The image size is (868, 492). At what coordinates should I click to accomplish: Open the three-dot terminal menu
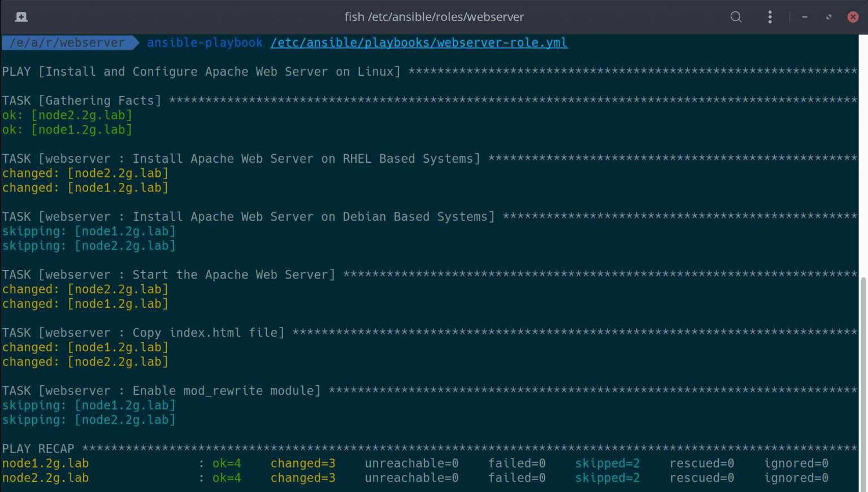[770, 17]
